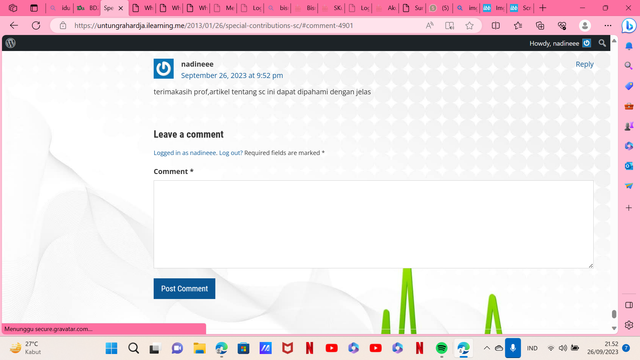Open sidebar notifications bell
Viewport: 640px width, 360px height.
(x=629, y=46)
